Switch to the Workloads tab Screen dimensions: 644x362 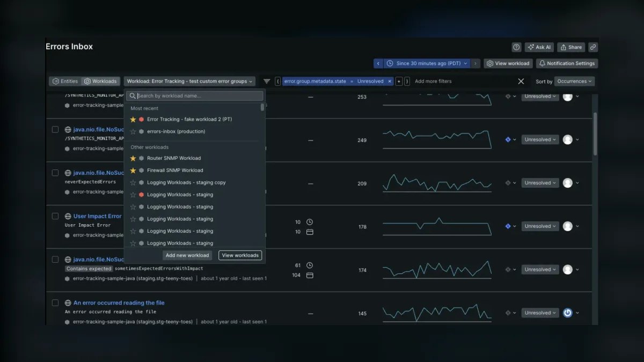click(x=100, y=82)
